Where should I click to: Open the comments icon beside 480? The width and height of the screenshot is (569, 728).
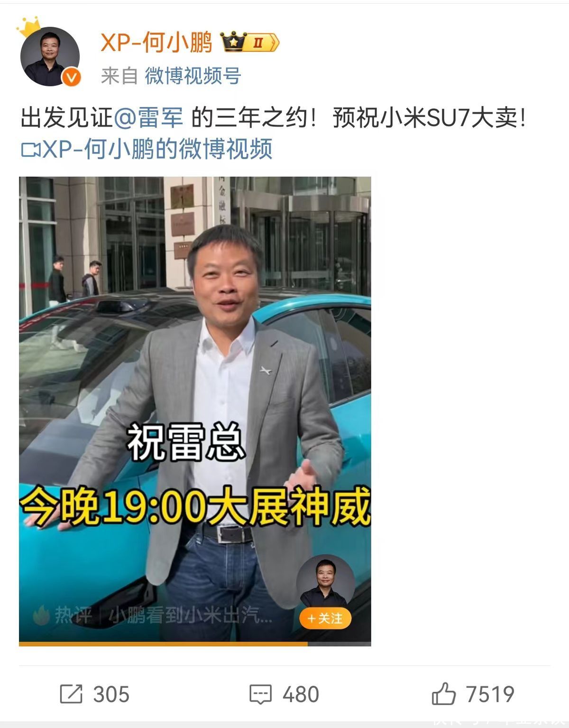pos(261,694)
